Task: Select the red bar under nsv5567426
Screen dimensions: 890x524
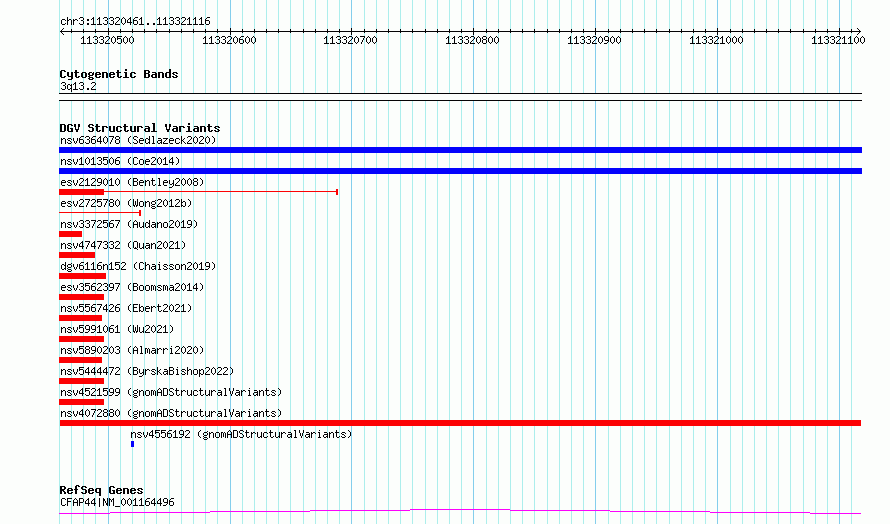Action: pos(80,318)
